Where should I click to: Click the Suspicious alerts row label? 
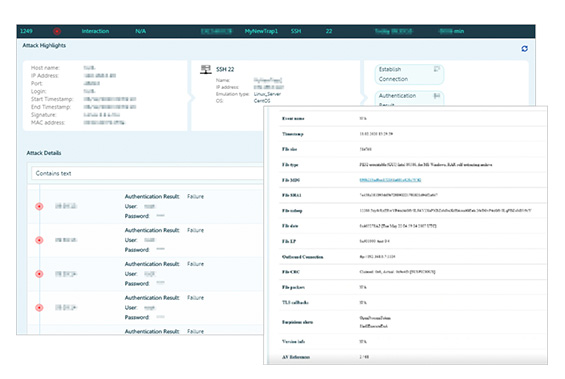pos(297,322)
